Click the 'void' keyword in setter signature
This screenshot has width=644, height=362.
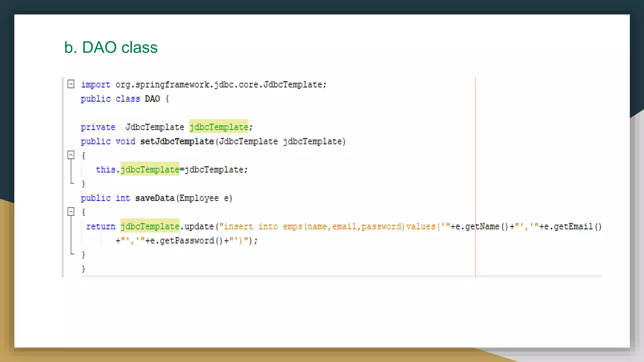point(125,141)
